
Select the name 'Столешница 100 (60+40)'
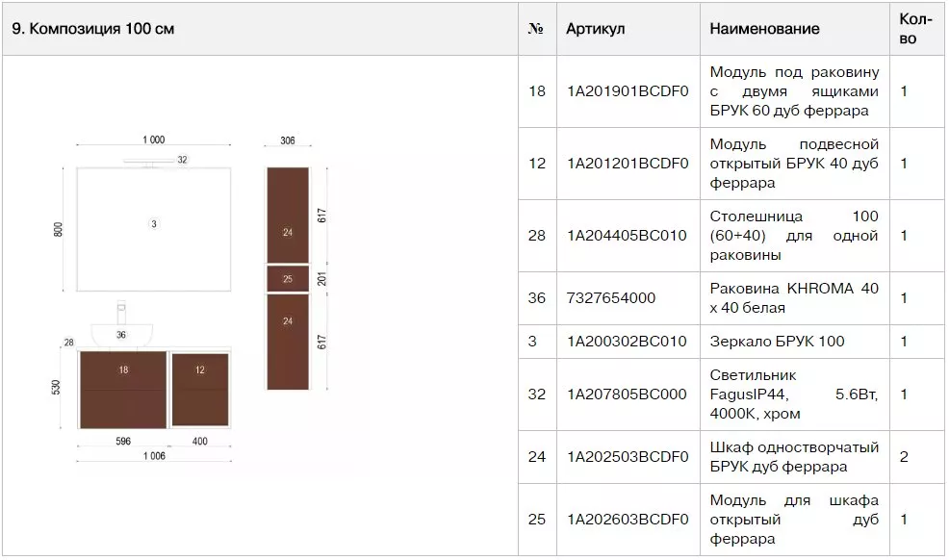point(793,225)
